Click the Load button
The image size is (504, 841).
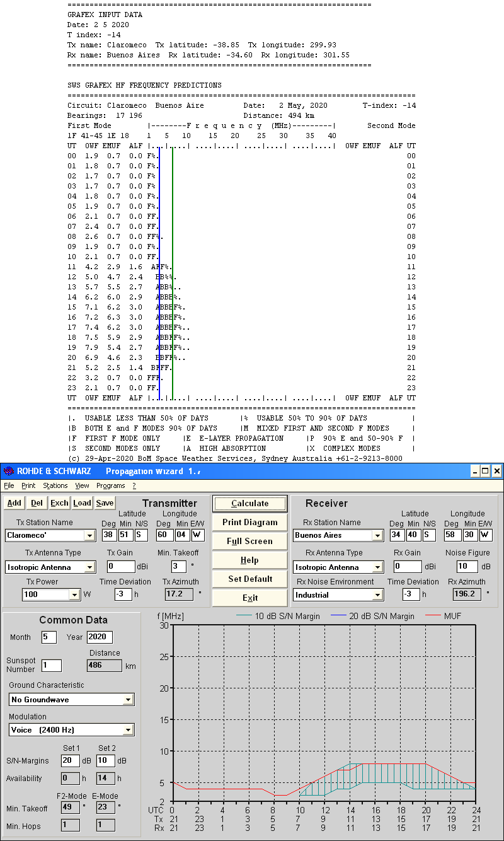coord(82,502)
